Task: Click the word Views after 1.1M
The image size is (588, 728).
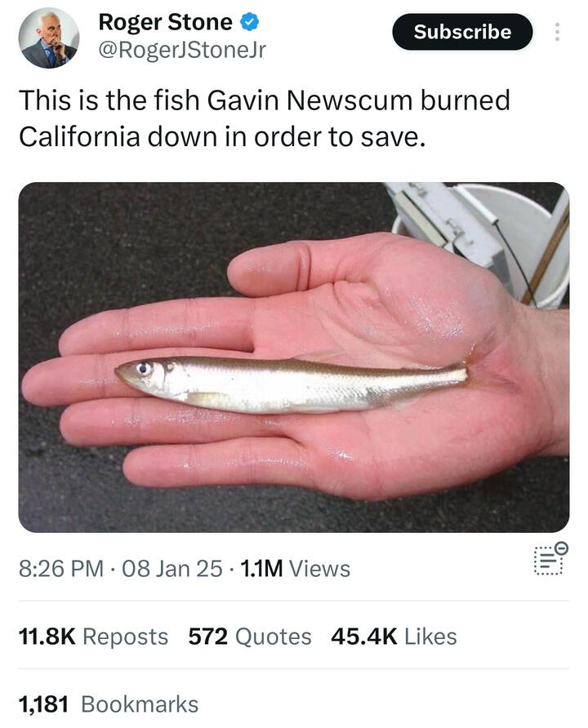Action: pos(319,569)
